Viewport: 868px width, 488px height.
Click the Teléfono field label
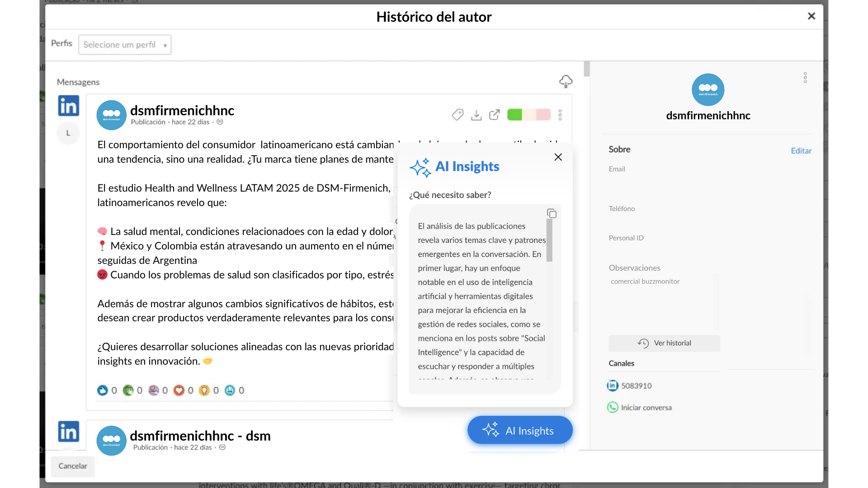coord(622,209)
